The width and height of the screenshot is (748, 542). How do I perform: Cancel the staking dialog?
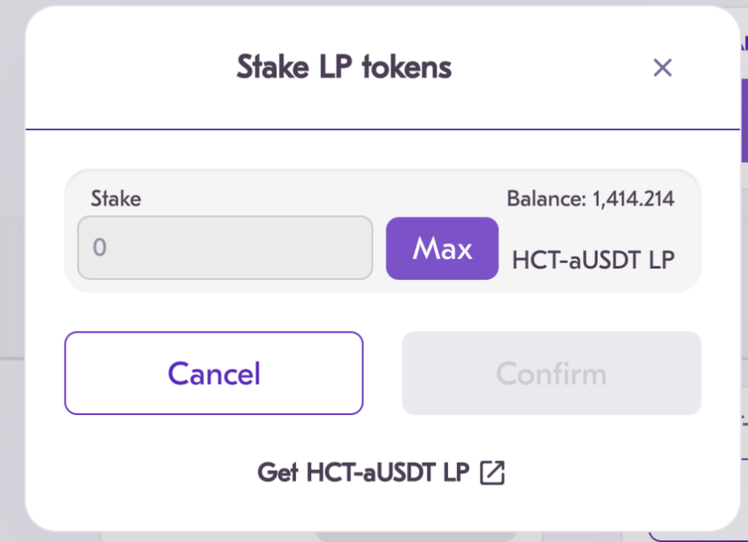(x=214, y=373)
